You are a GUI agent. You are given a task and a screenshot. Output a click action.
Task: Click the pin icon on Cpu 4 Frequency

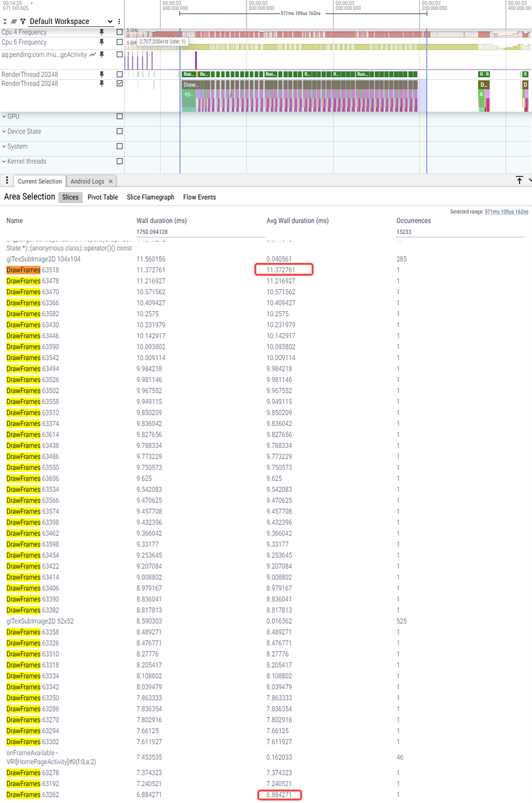pos(102,32)
